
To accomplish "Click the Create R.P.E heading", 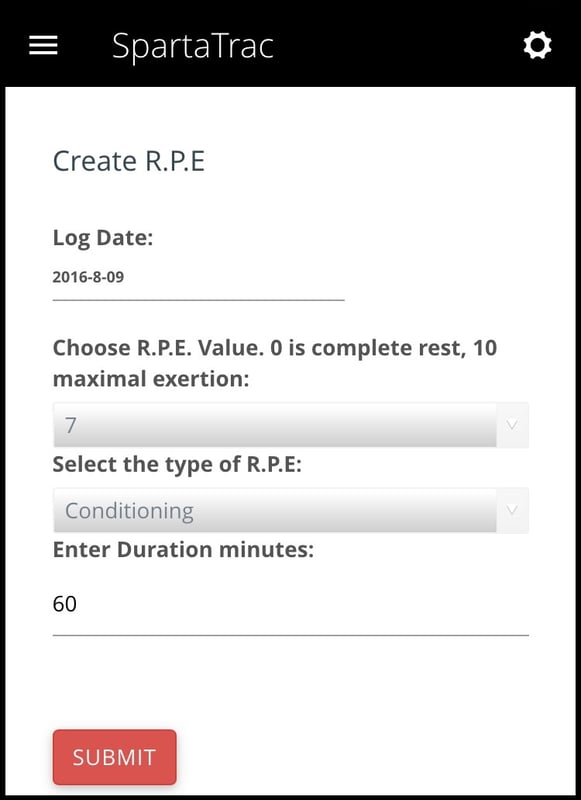I will [x=129, y=161].
